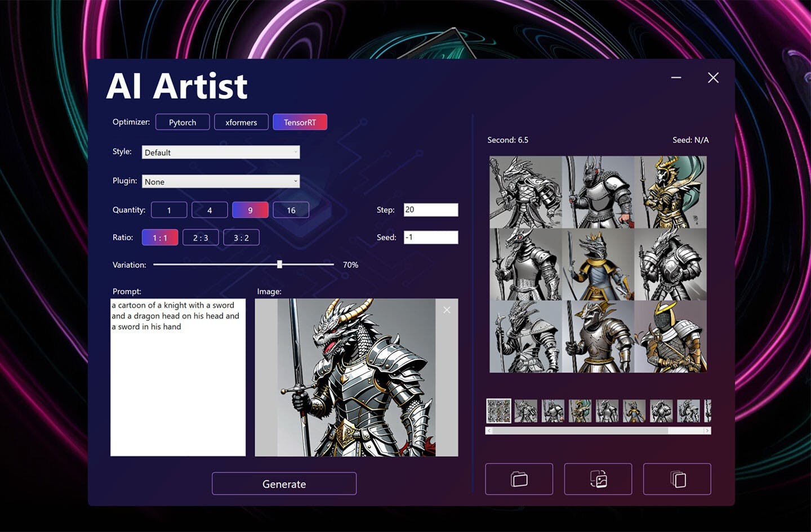Click the Generate button

pyautogui.click(x=284, y=484)
